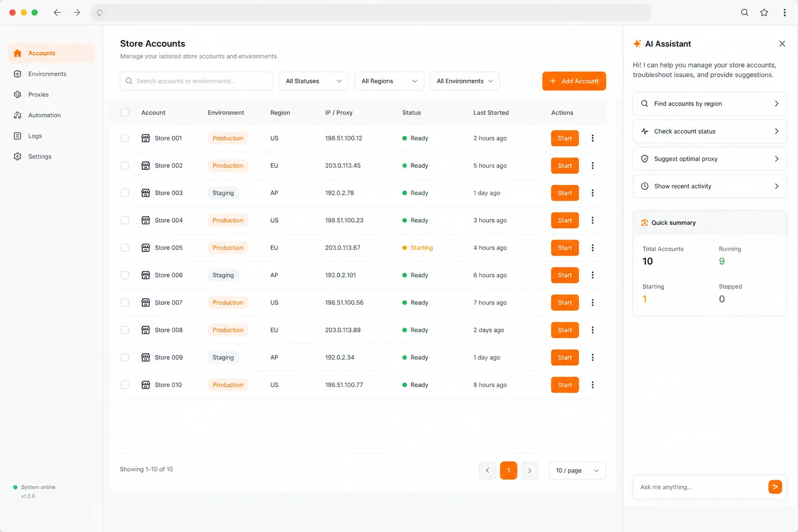The width and height of the screenshot is (798, 532).
Task: Click the Ask me anything input
Action: (x=700, y=487)
